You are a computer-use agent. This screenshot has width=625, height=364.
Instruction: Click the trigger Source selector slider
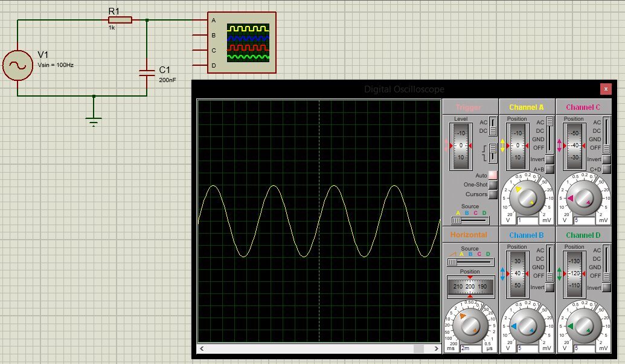470,220
